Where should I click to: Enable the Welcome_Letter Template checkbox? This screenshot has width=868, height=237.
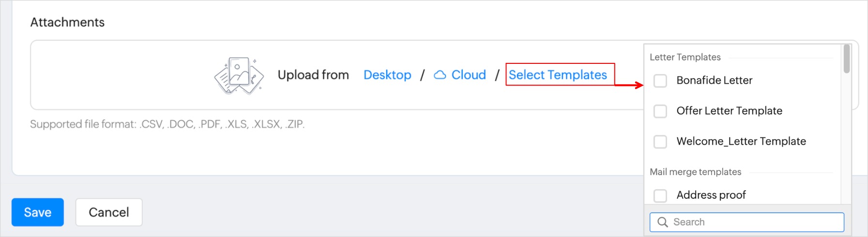click(660, 142)
